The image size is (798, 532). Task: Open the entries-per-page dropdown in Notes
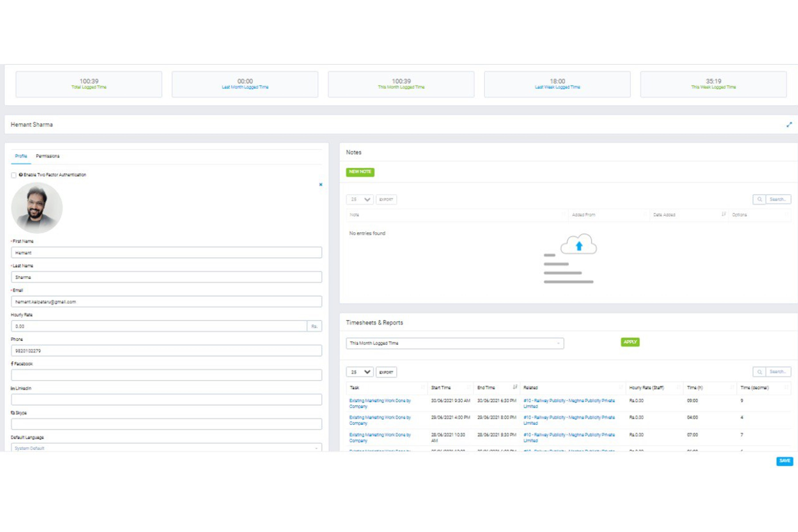click(359, 199)
